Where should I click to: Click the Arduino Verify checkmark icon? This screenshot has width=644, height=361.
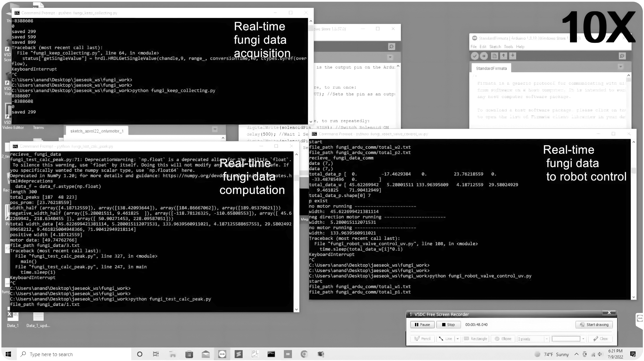coord(475,56)
